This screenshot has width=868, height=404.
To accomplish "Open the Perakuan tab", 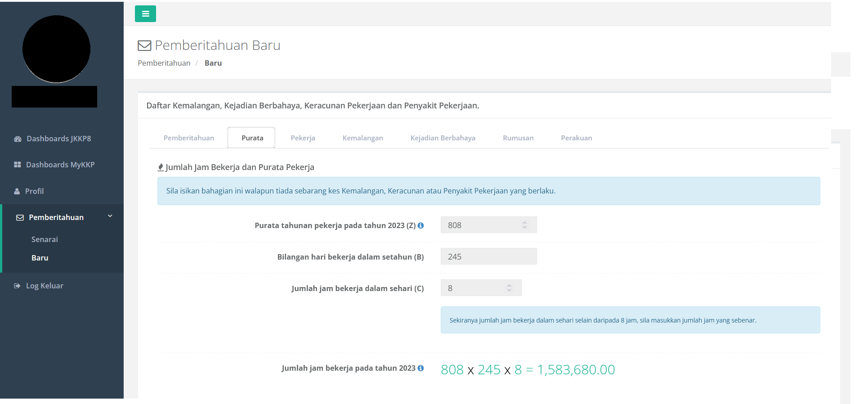I will (x=576, y=138).
